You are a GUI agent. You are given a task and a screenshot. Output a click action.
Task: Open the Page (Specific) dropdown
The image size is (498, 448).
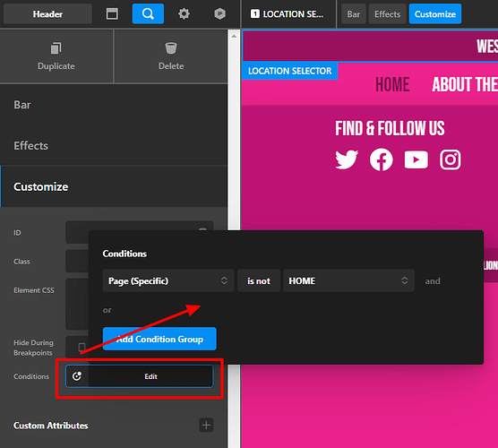click(168, 280)
